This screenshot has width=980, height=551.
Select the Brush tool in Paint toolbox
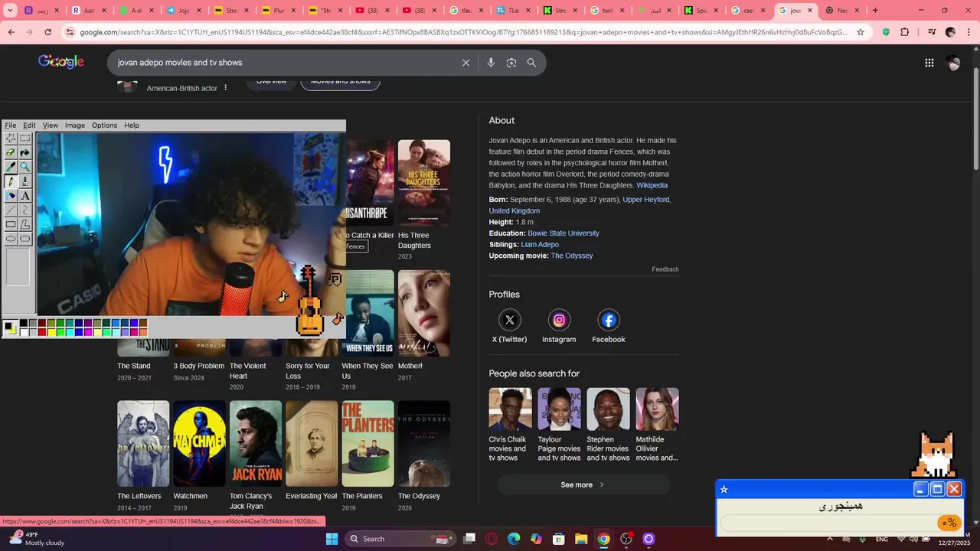coord(25,181)
